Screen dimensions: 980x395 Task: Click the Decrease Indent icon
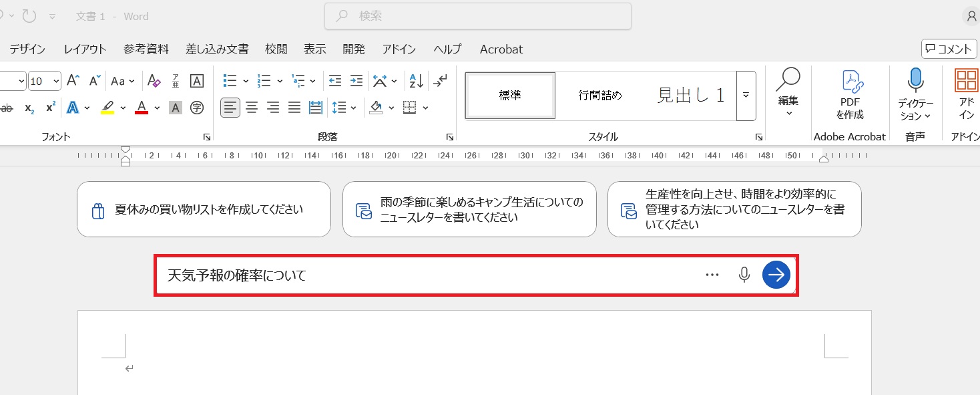(x=335, y=82)
